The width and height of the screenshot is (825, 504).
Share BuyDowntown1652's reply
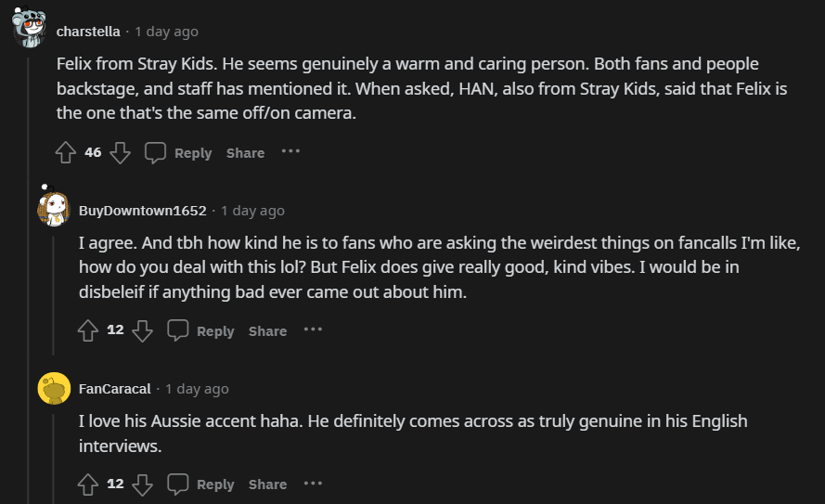[x=267, y=331]
